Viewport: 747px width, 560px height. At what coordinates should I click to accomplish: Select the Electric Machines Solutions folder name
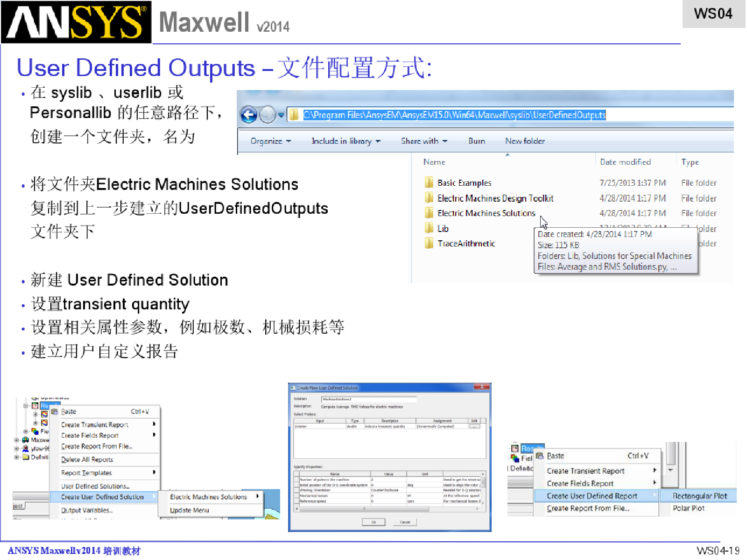coord(486,213)
